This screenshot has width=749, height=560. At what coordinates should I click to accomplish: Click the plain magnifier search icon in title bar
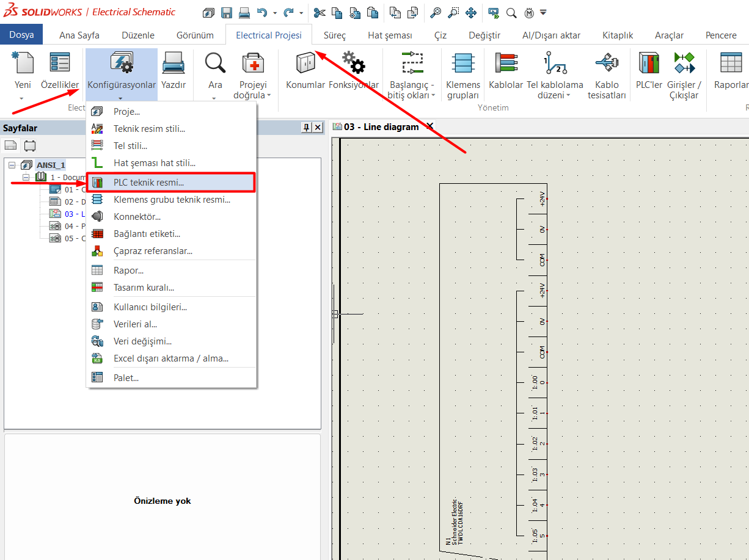511,12
